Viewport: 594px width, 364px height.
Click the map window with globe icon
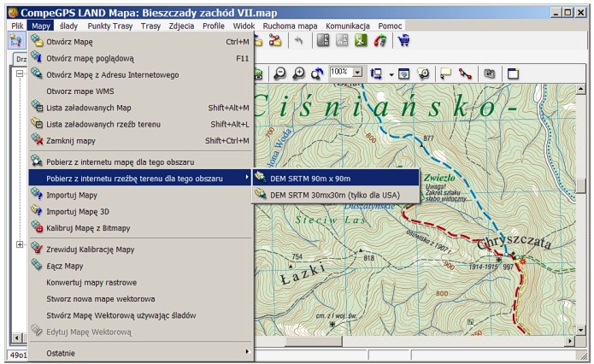pyautogui.click(x=403, y=73)
